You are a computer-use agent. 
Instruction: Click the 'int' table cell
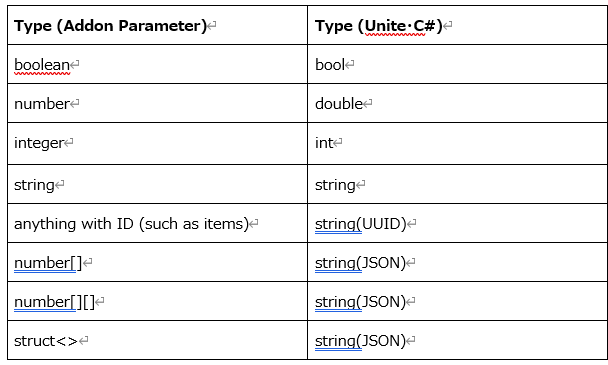tap(457, 144)
